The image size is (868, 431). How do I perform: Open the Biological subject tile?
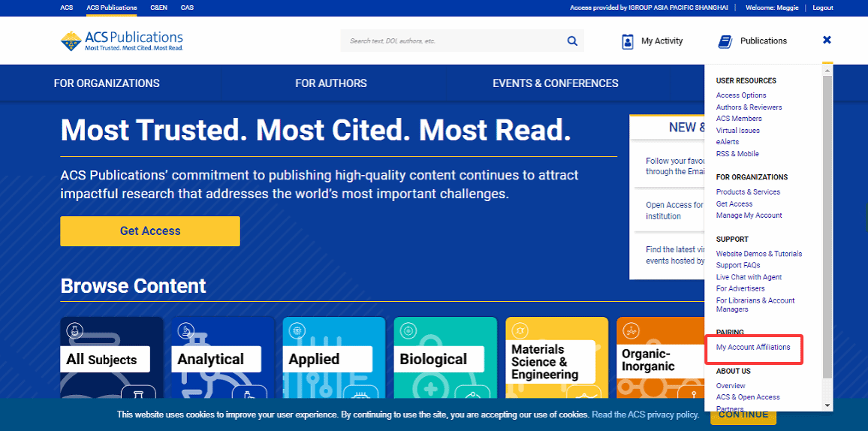tap(445, 358)
